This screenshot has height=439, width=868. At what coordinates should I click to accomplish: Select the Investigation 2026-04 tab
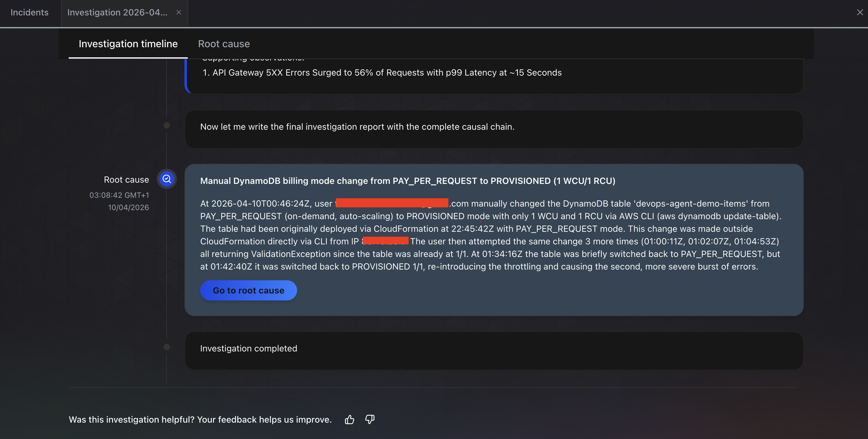click(x=117, y=13)
